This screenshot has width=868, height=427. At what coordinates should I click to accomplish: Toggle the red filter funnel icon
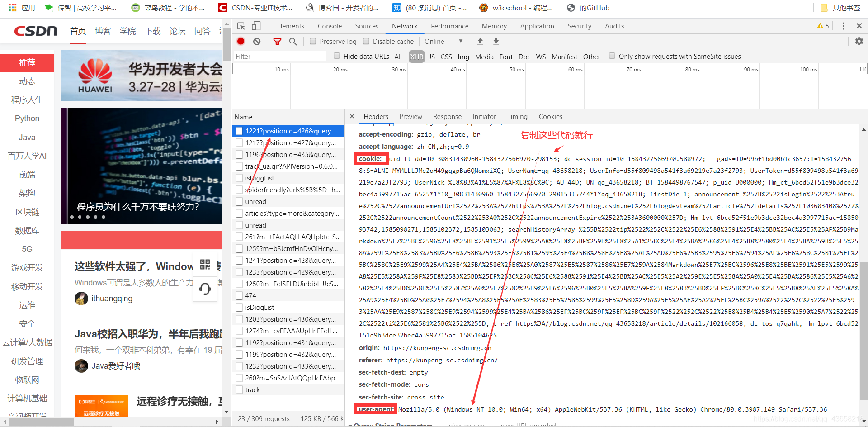[x=277, y=41]
